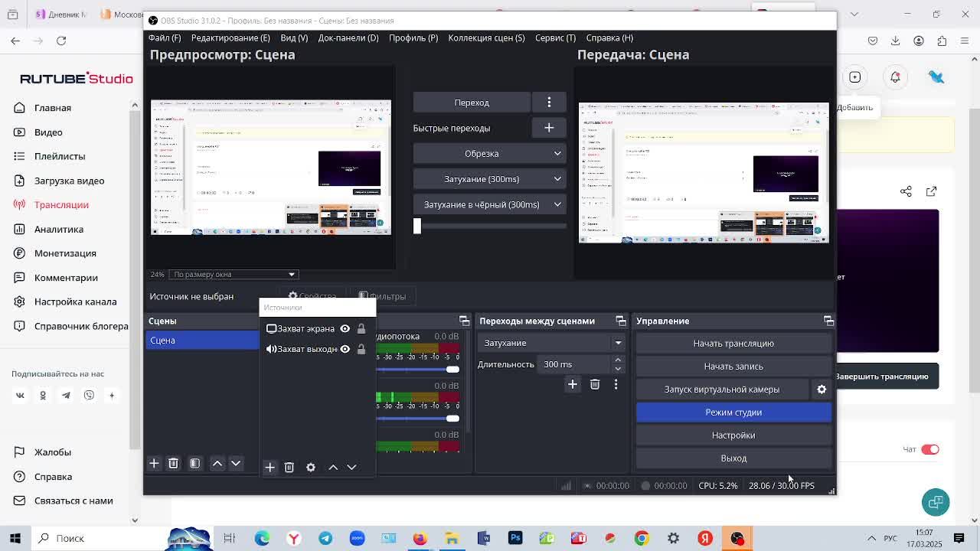Open the Док-панели (D) menu

coord(348,37)
